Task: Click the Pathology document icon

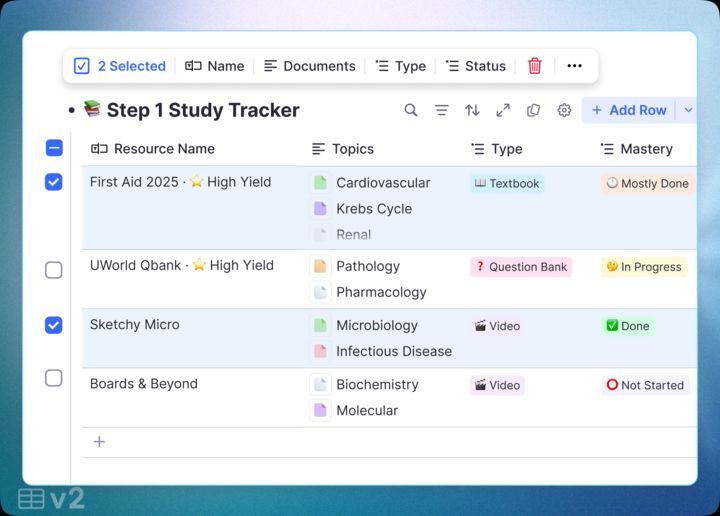Action: click(x=320, y=266)
